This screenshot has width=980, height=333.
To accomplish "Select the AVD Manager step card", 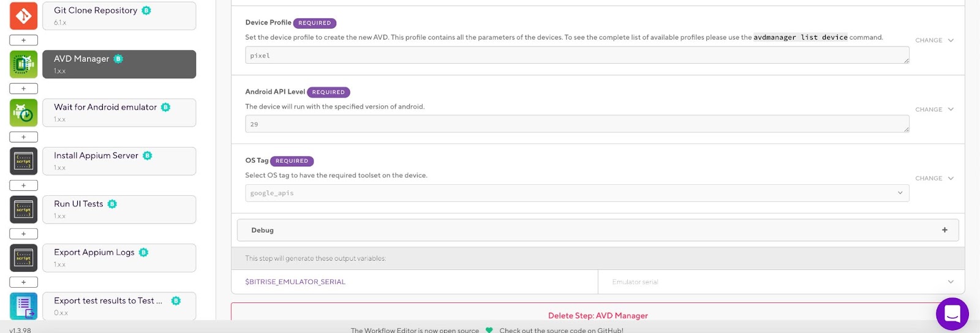I will 119,64.
